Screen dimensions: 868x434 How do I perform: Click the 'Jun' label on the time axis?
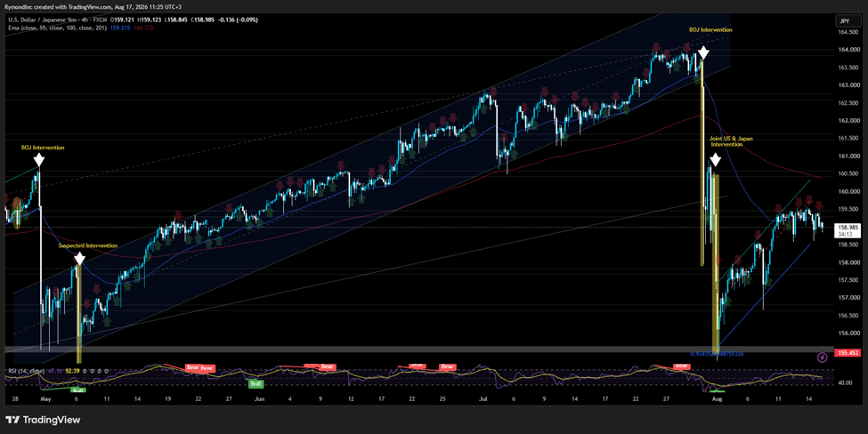point(258,398)
